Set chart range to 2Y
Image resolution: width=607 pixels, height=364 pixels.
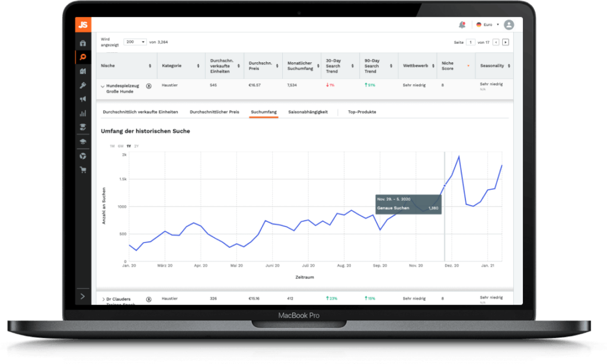[x=136, y=146]
